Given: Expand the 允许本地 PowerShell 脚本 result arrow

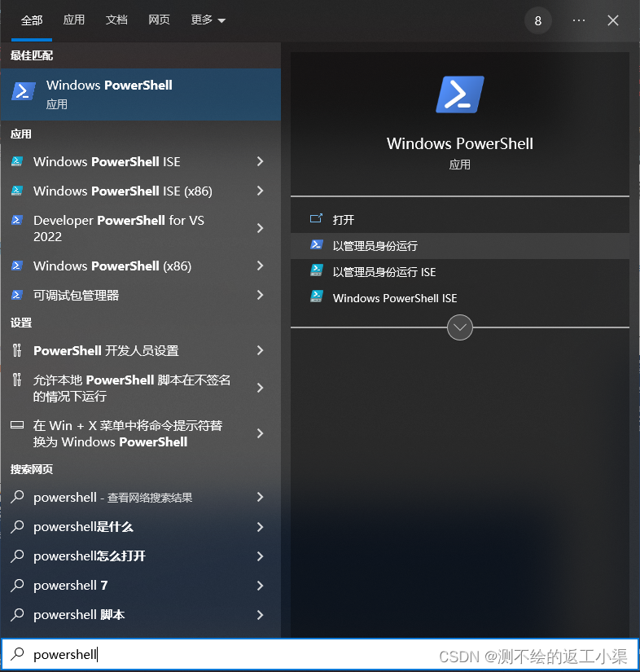Looking at the screenshot, I should click(260, 388).
